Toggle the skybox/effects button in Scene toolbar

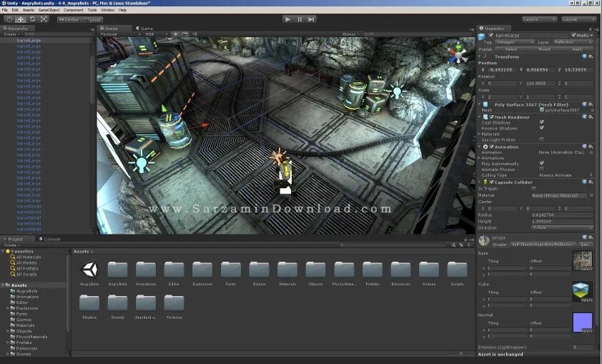185,34
